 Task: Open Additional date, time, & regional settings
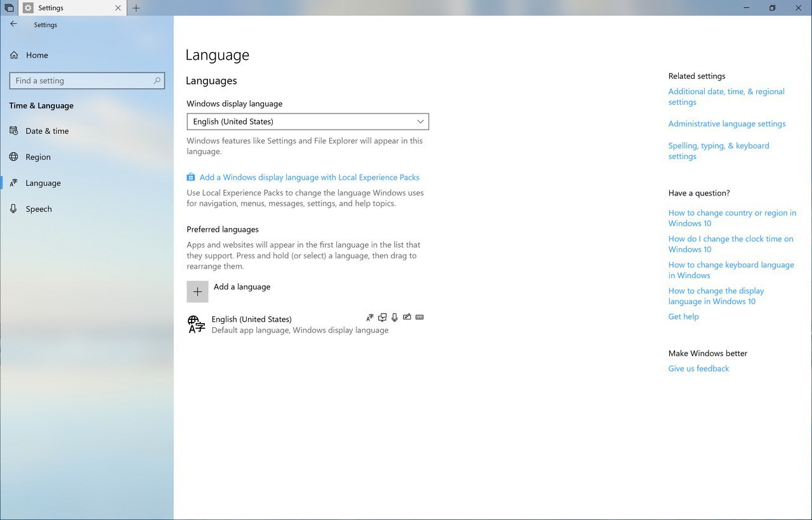pyautogui.click(x=726, y=97)
